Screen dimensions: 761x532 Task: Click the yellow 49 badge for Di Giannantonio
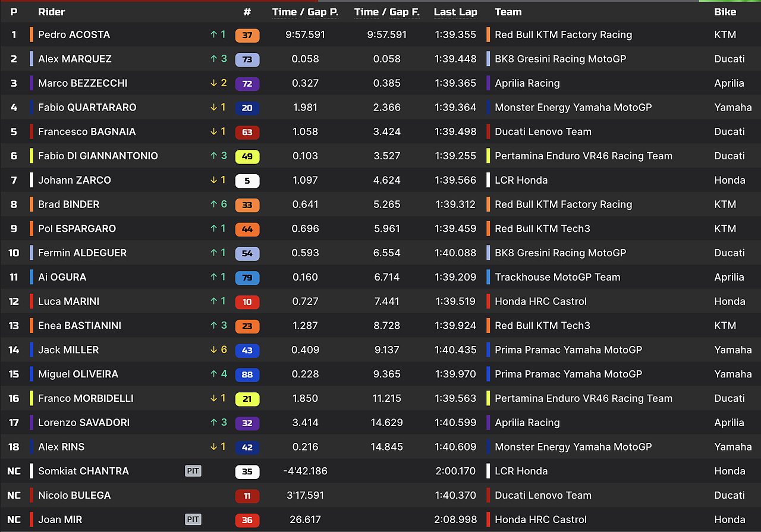click(247, 156)
